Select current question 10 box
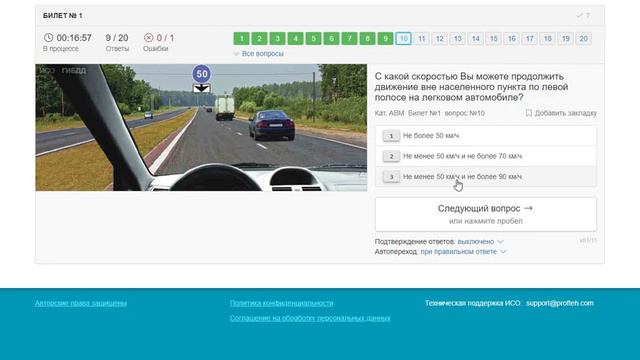The height and width of the screenshot is (360, 640). [403, 39]
